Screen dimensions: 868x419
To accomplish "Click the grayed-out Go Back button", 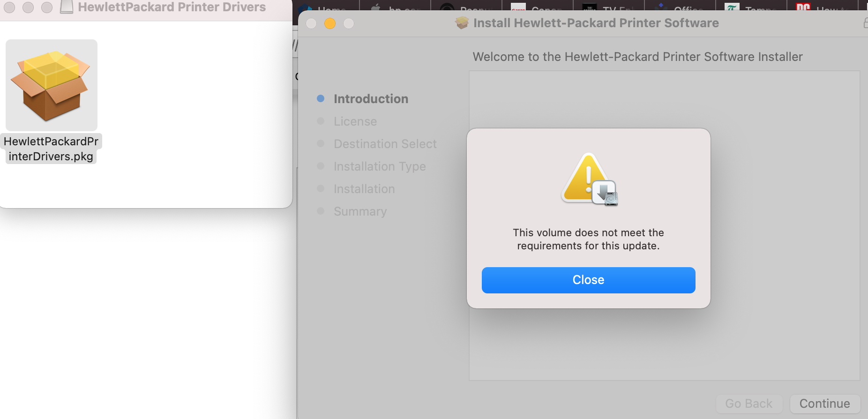I will (748, 404).
